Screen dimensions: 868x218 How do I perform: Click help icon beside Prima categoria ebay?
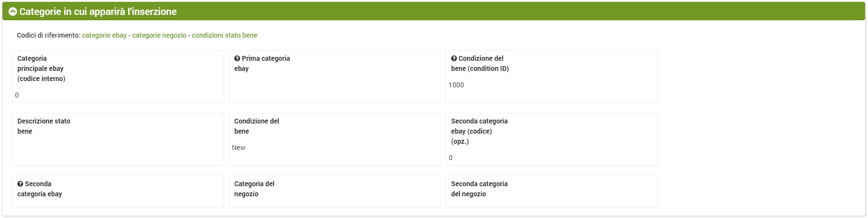237,59
